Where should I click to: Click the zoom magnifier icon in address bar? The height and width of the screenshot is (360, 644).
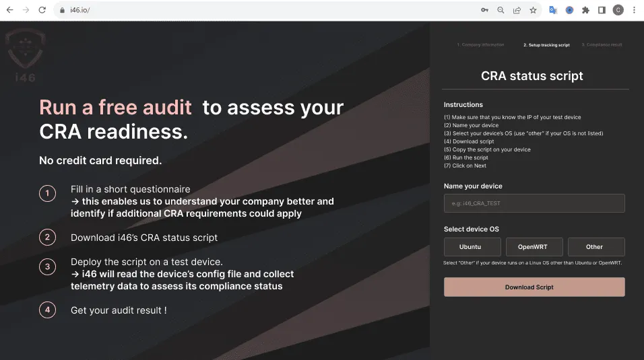[x=501, y=10]
